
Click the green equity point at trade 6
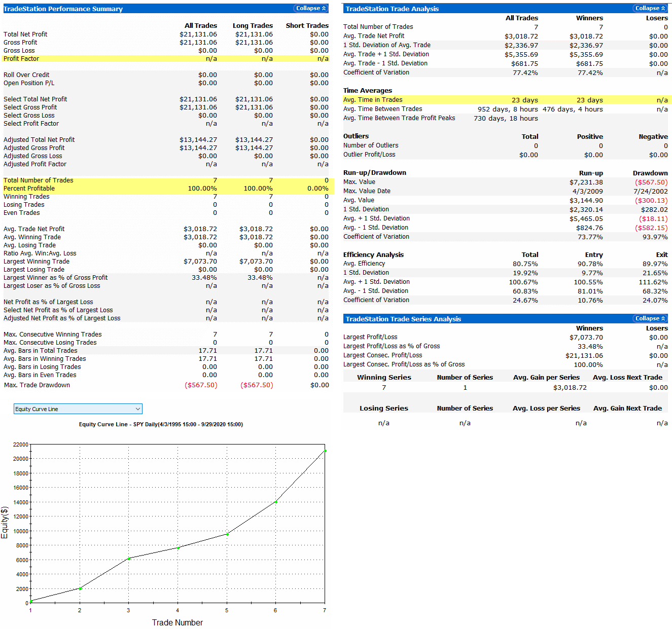pos(276,502)
